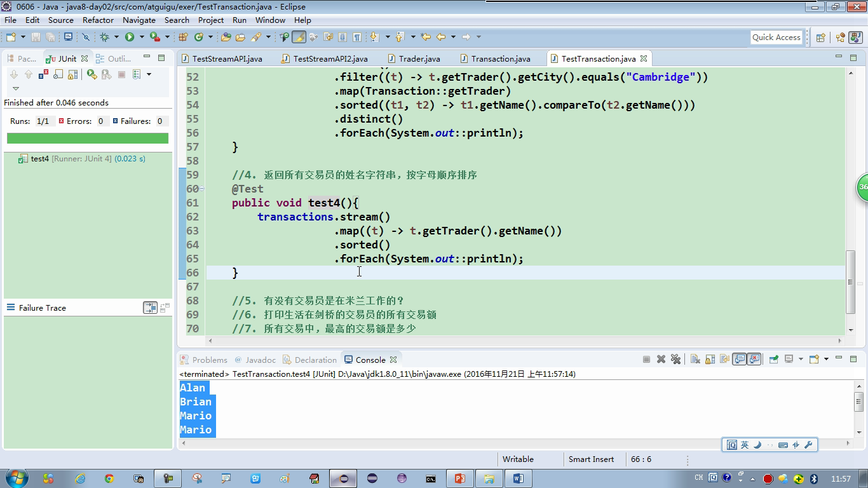
Task: Open New Console View dropdown arrow
Action: (826, 359)
